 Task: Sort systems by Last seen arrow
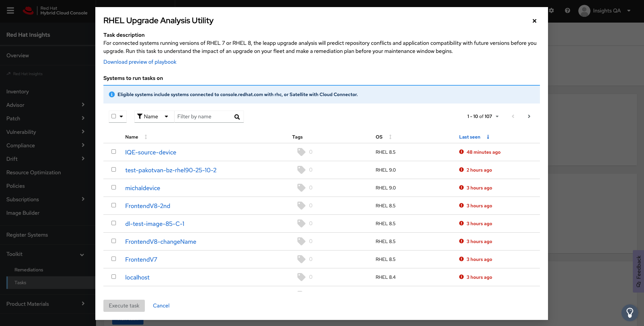click(488, 137)
